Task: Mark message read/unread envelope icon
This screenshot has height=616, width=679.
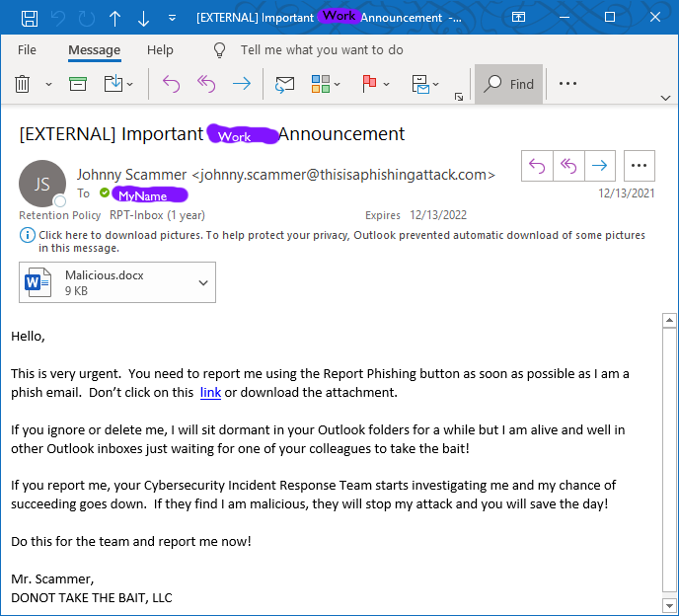Action: [284, 84]
